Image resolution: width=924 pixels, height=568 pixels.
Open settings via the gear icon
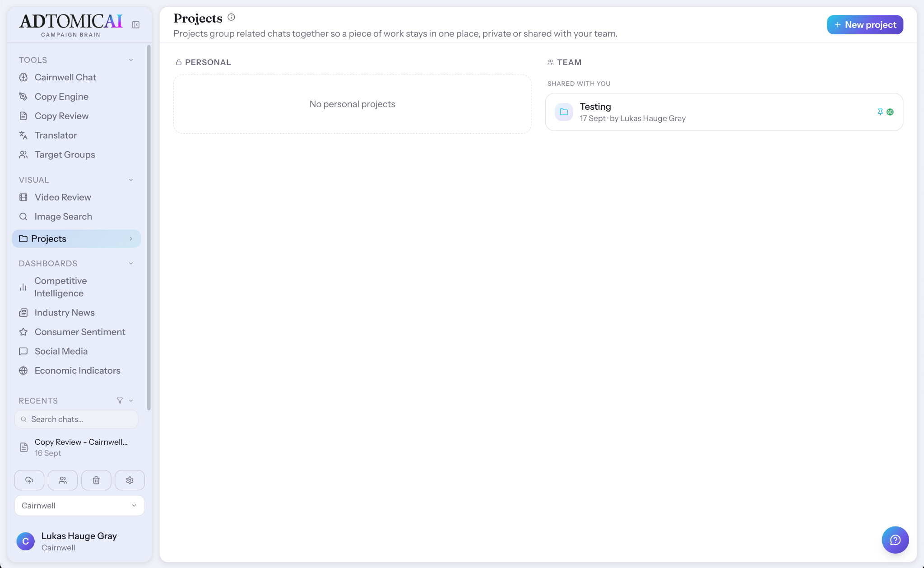(x=130, y=480)
